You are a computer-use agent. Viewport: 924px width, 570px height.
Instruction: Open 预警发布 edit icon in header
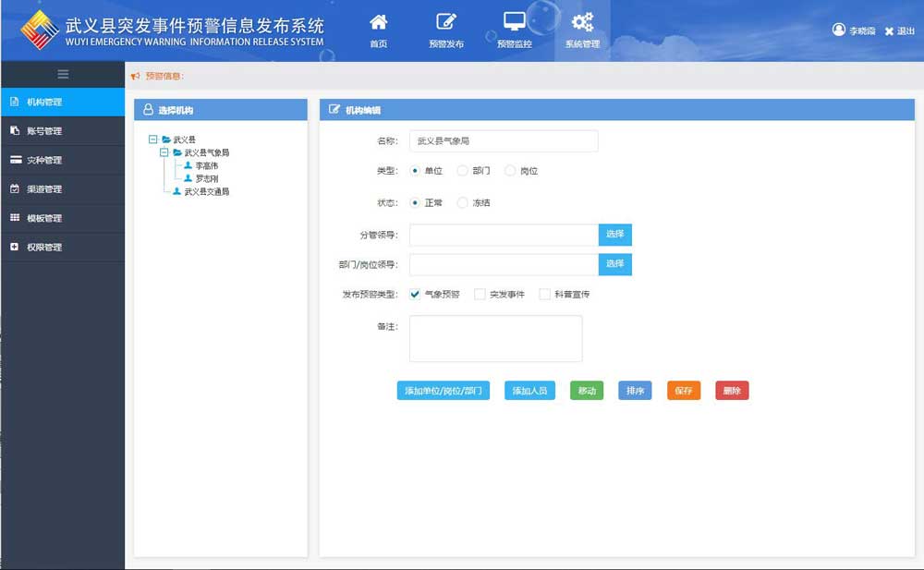[x=446, y=22]
